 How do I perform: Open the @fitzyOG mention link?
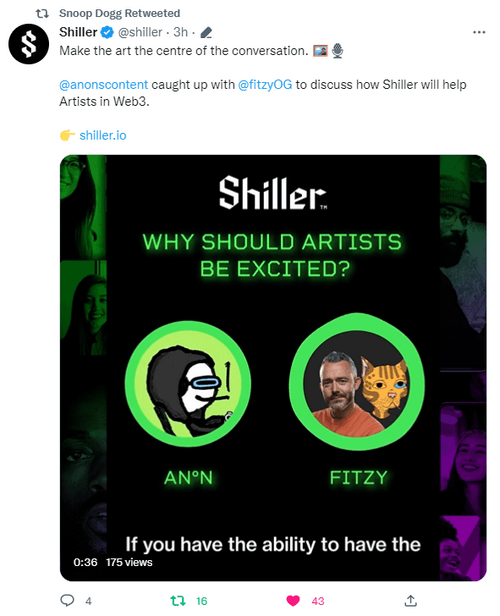point(265,85)
